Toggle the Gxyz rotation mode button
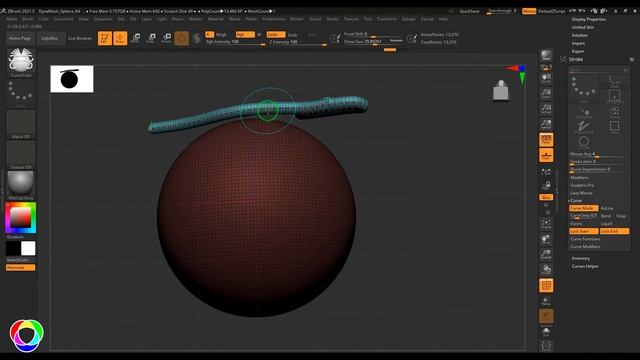This screenshot has height=360, width=640. coord(546,197)
